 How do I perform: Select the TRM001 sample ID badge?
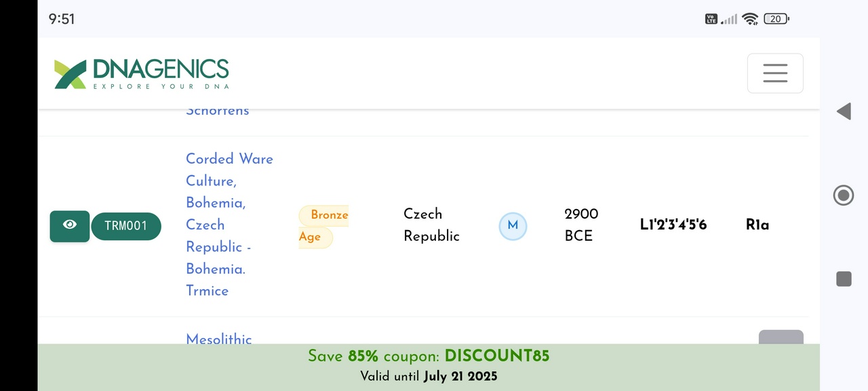coord(126,226)
